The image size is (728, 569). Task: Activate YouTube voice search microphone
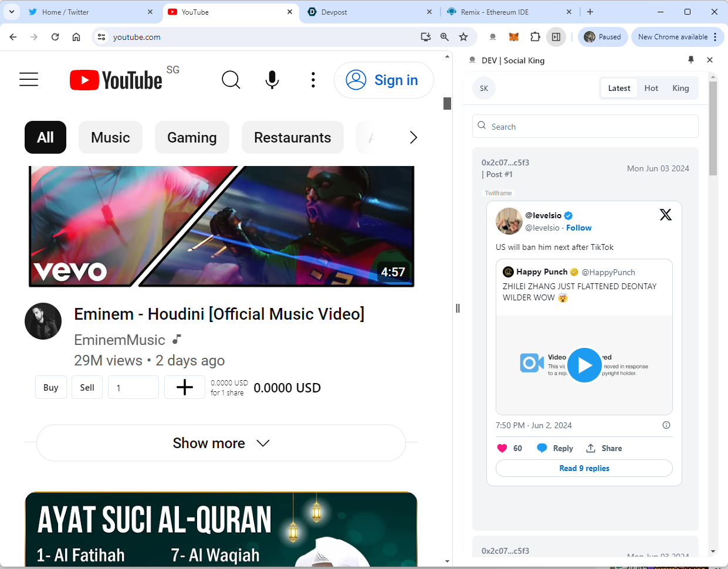click(x=272, y=80)
